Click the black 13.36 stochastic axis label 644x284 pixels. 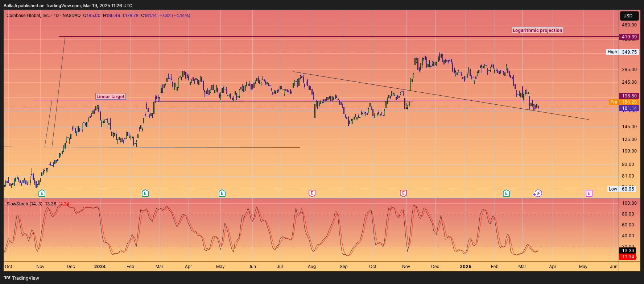point(628,251)
